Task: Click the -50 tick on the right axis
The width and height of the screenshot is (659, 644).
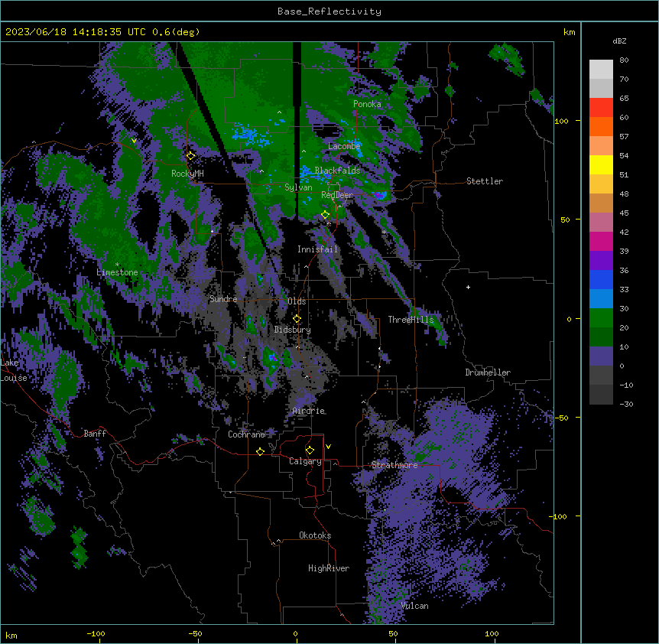Action: [x=561, y=418]
